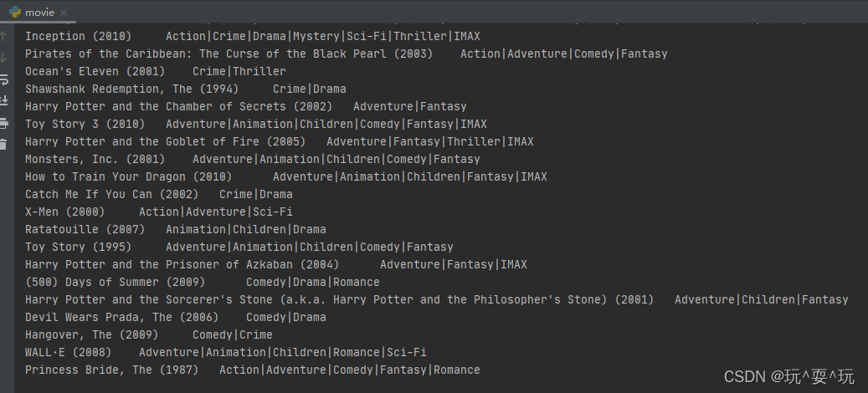Screen dimensions: 868x393
Task: Click the Inception genre list ending in IMAX
Action: coord(323,37)
